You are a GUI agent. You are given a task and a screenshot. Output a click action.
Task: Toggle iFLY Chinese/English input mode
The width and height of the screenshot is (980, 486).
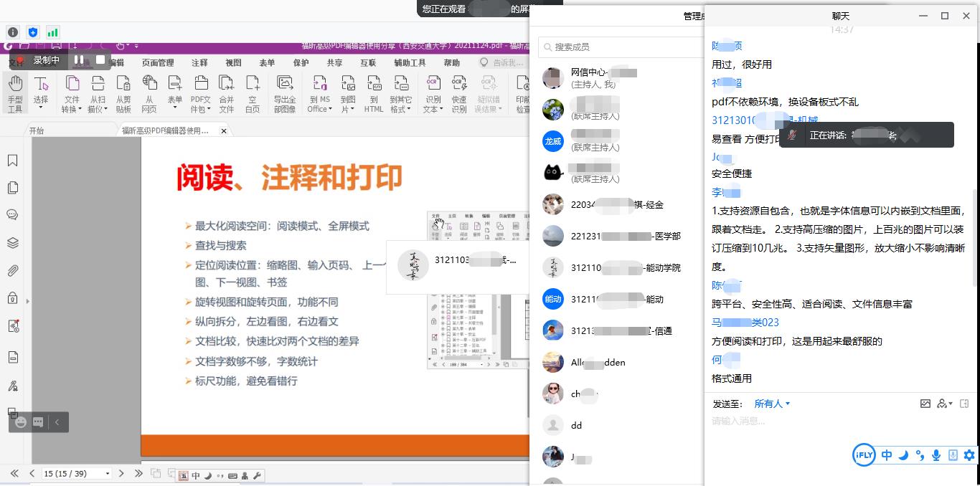887,455
